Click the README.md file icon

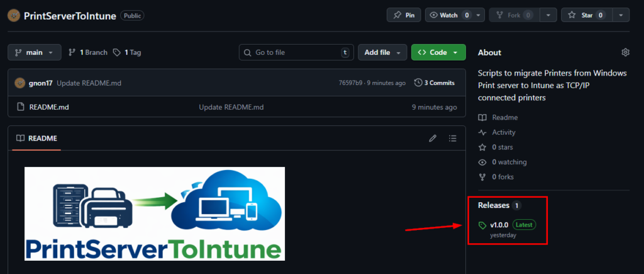tap(20, 107)
